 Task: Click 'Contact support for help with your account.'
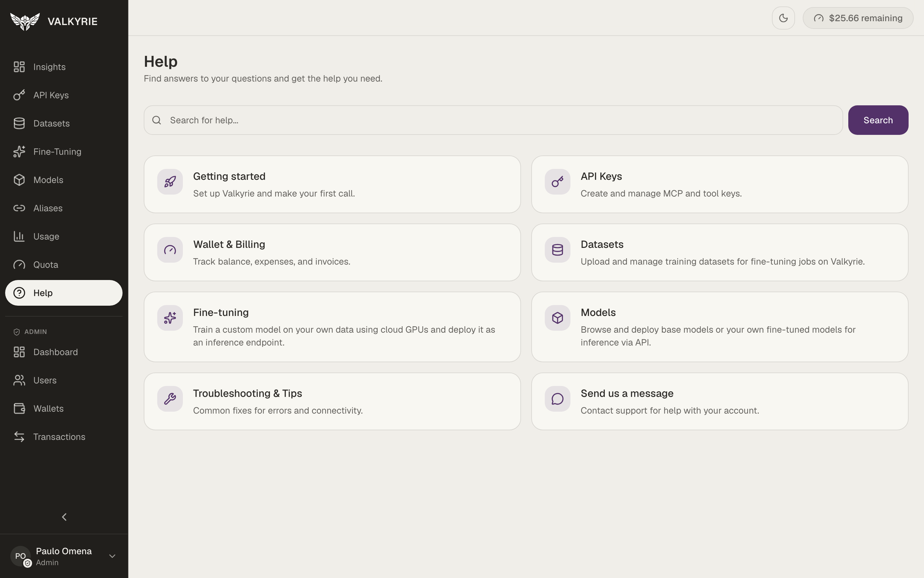click(670, 411)
